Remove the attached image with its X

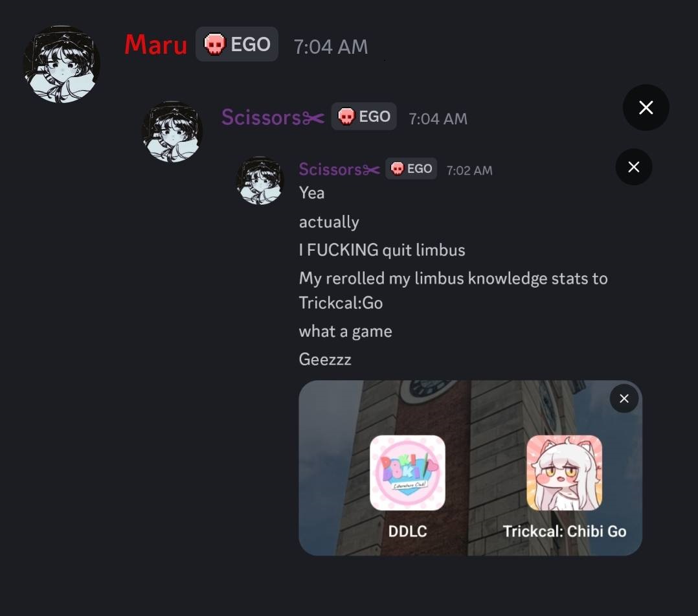pos(624,398)
